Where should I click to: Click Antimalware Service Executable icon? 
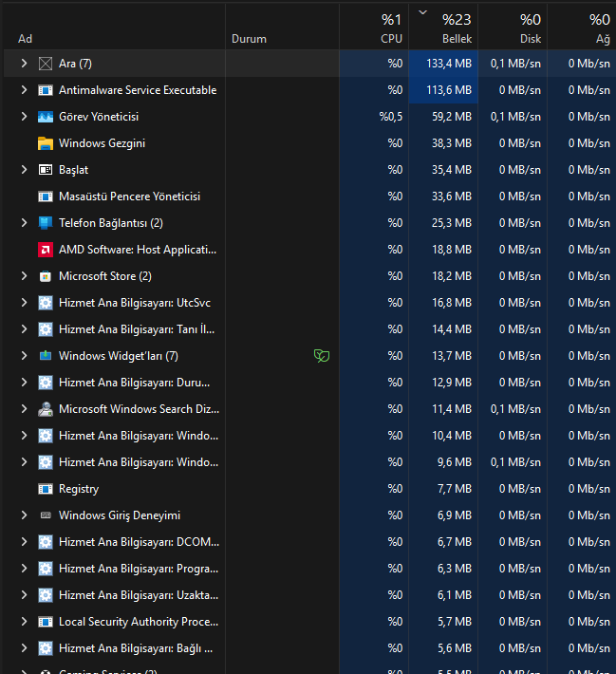[46, 90]
